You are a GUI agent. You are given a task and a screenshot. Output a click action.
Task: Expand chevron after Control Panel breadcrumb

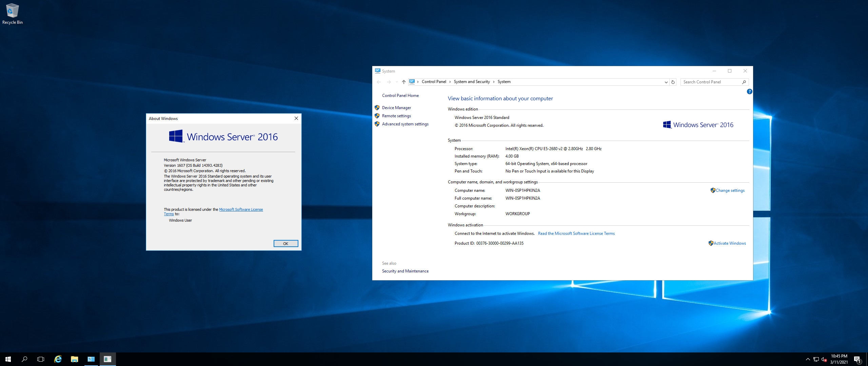(x=450, y=82)
